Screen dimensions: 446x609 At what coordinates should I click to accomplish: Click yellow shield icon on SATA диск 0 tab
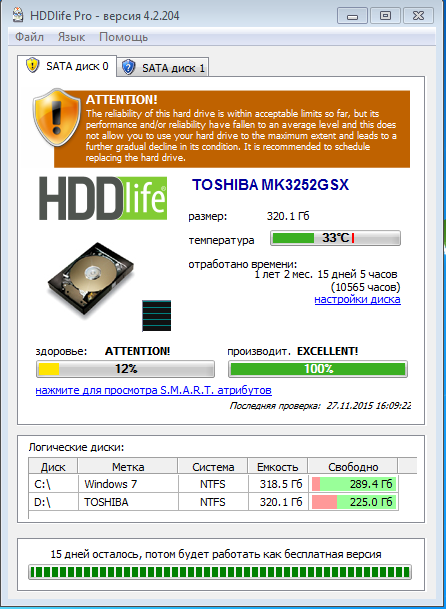pos(33,65)
